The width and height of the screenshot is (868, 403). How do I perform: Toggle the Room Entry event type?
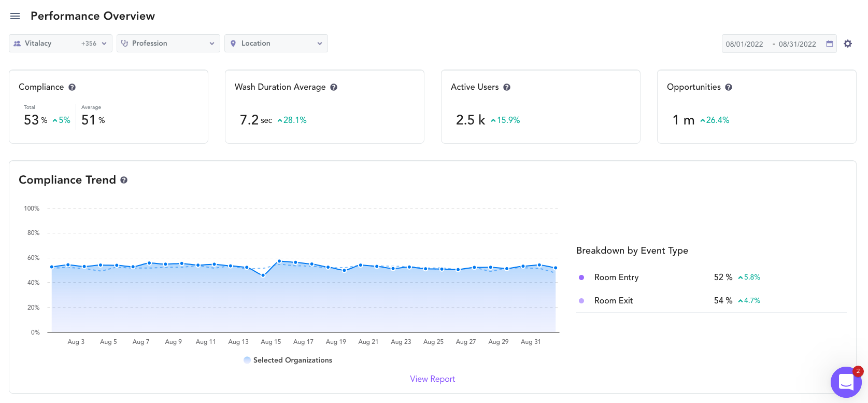tap(616, 277)
